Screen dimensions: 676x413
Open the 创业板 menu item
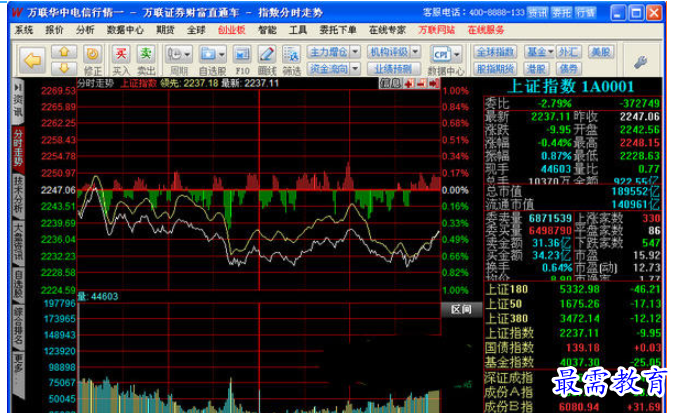(232, 30)
